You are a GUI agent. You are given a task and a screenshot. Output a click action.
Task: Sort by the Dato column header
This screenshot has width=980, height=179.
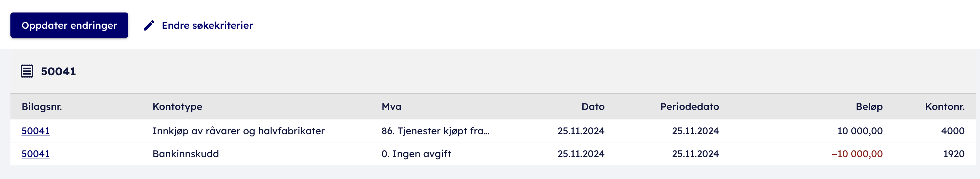pos(592,106)
